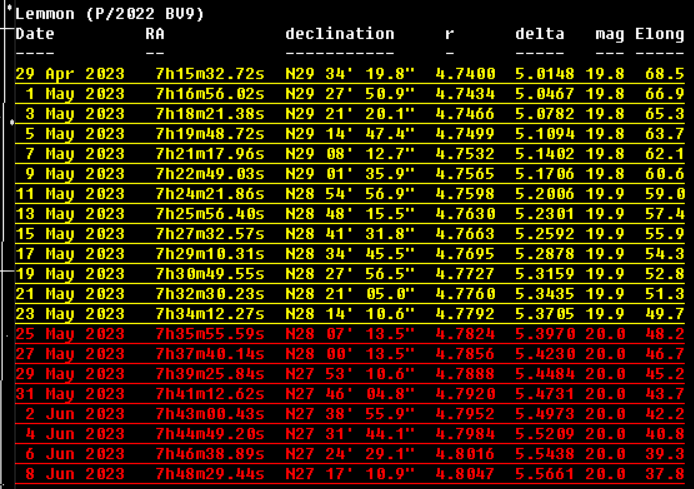Screen dimensions: 694x489
Task: Click the delta column header
Action: (x=540, y=34)
